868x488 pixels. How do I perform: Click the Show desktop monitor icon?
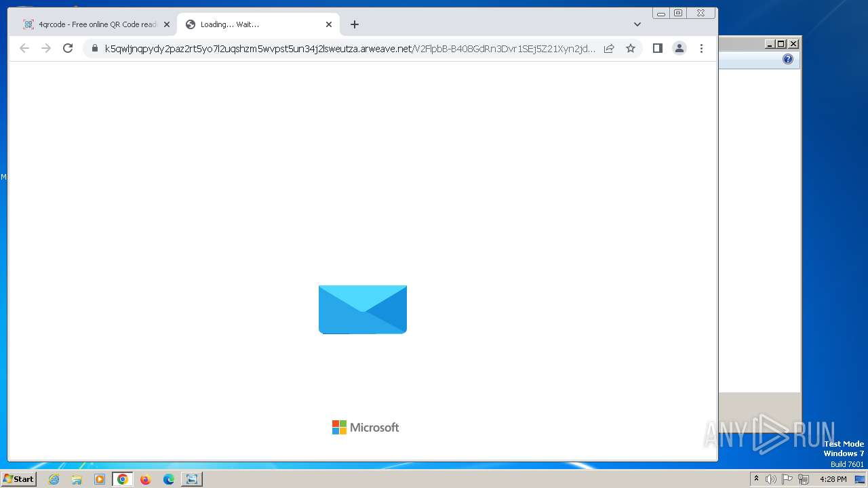coord(860,479)
